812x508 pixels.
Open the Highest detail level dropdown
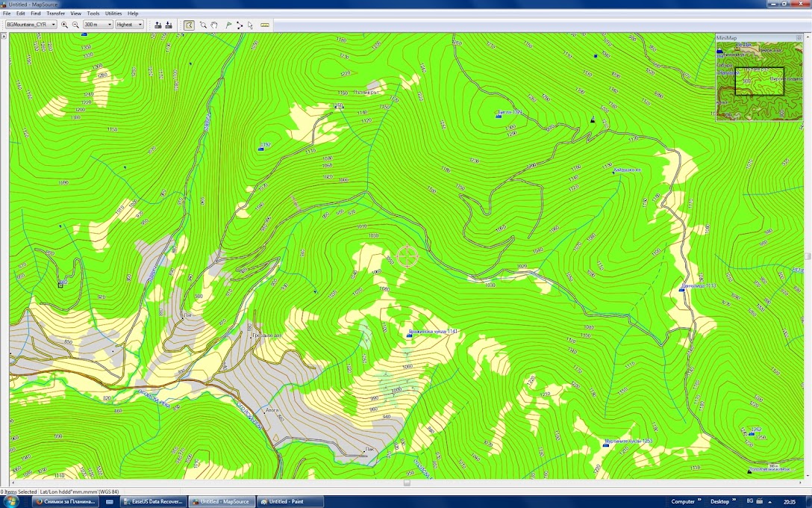129,25
